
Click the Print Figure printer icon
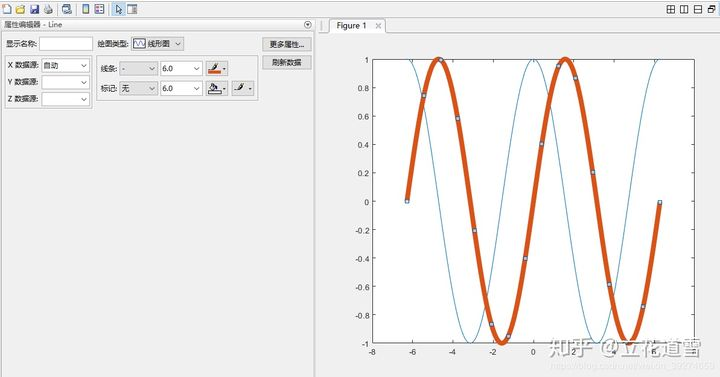[x=48, y=9]
